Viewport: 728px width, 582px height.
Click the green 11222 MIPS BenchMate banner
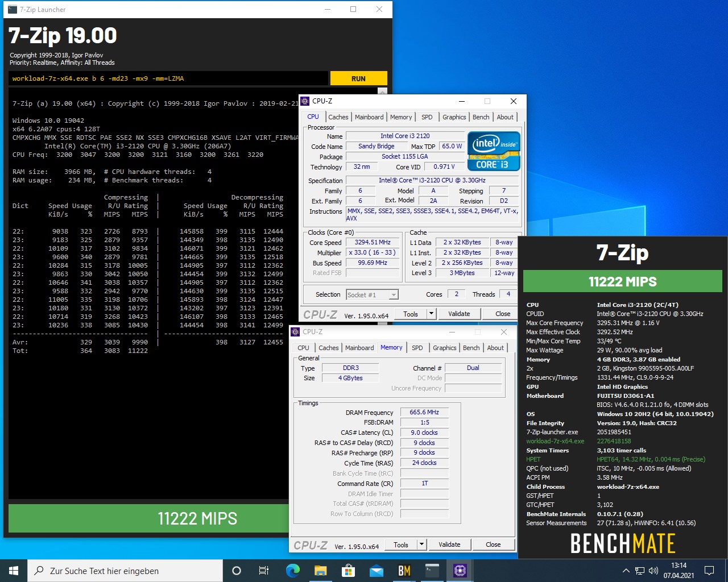tap(623, 281)
